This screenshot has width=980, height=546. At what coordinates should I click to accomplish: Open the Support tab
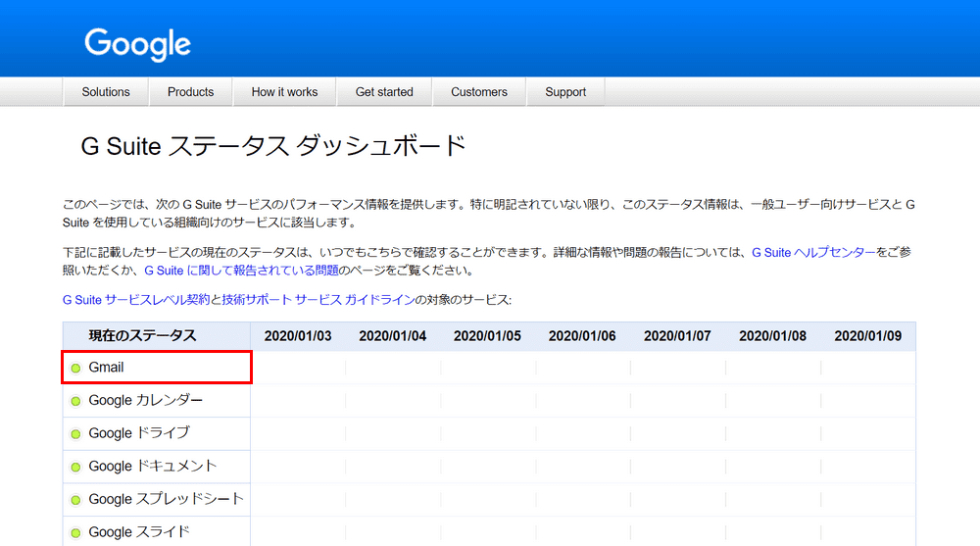[565, 92]
